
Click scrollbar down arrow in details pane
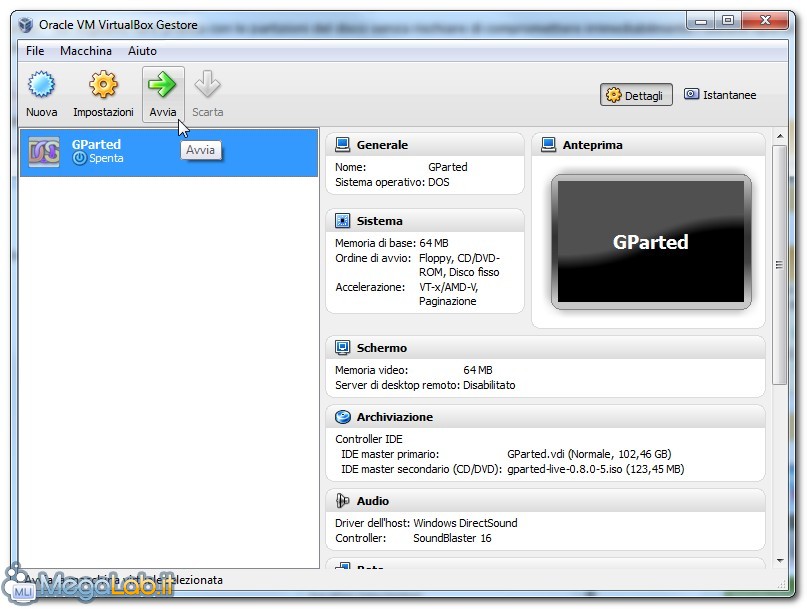(779, 563)
